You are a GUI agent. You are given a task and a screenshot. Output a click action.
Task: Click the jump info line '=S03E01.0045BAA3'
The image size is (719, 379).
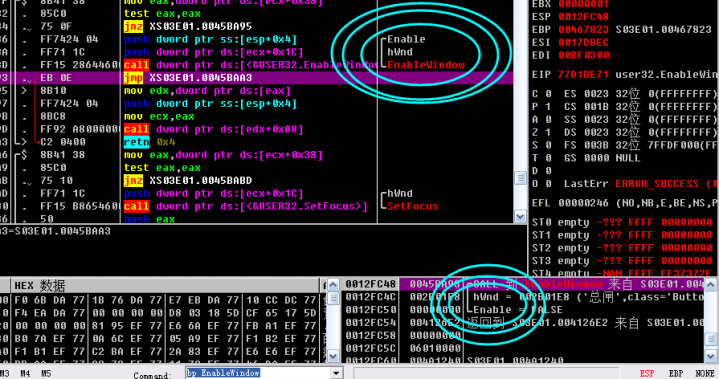[x=55, y=231]
